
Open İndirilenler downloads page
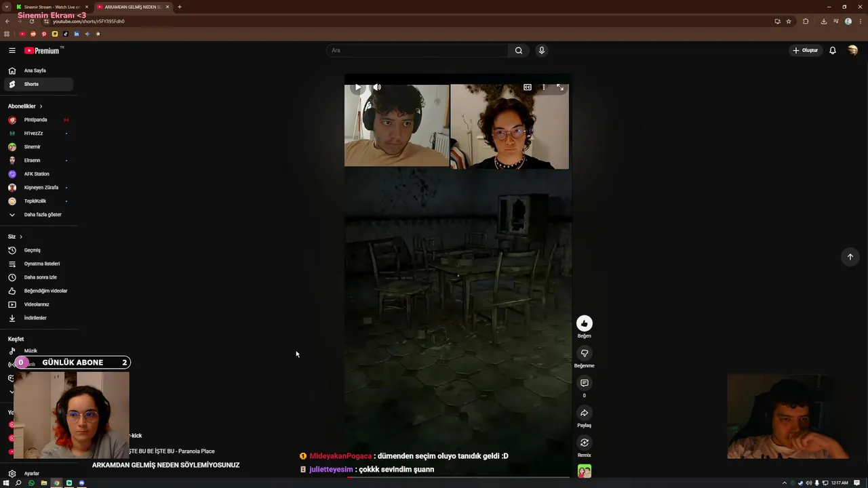pos(39,318)
